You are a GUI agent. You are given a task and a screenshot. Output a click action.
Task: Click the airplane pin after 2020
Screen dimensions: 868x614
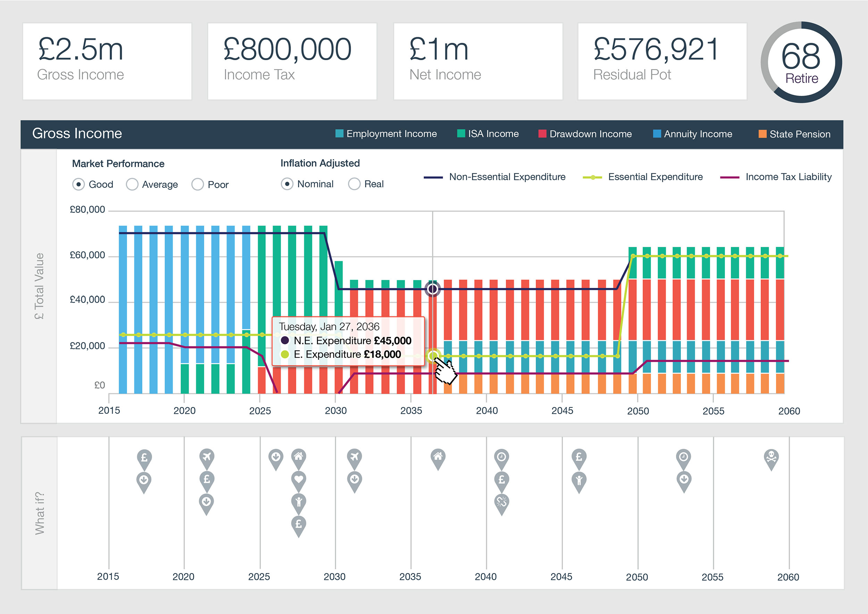coord(207,457)
